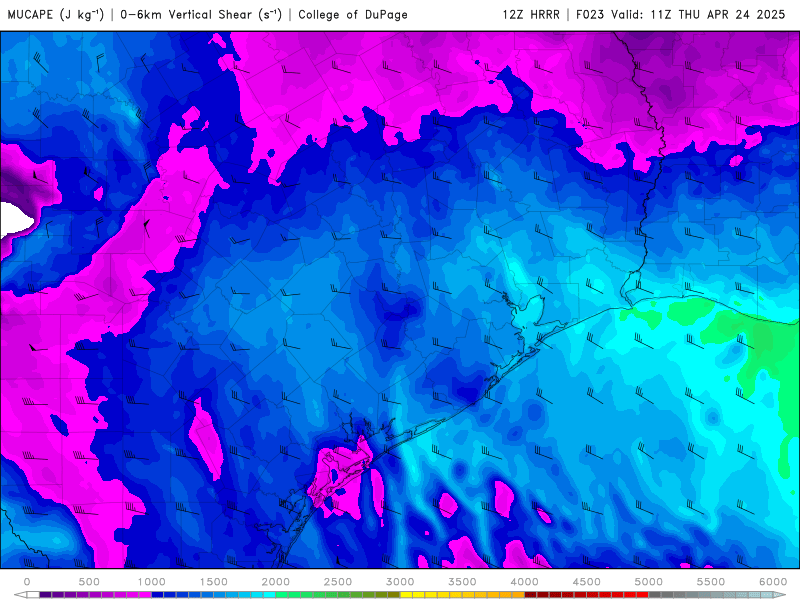The width and height of the screenshot is (800, 600).
Task: Click the 2500 label on the color scale
Action: (338, 582)
